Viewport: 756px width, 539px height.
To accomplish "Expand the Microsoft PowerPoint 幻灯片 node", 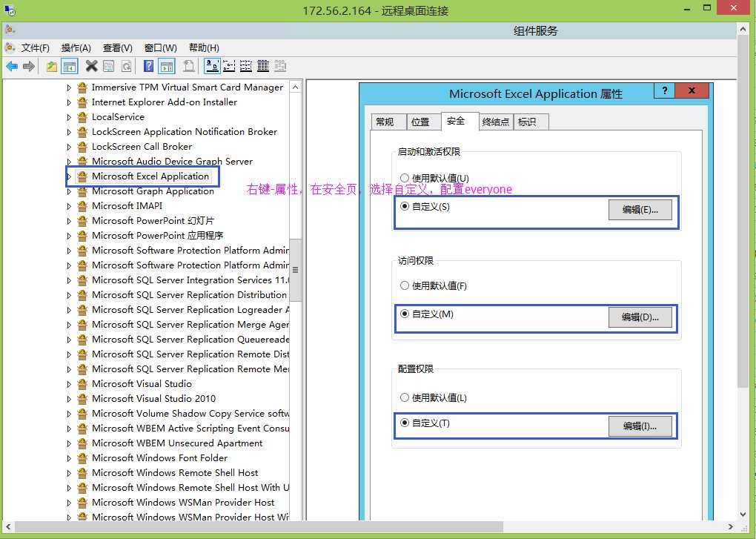I will 69,221.
